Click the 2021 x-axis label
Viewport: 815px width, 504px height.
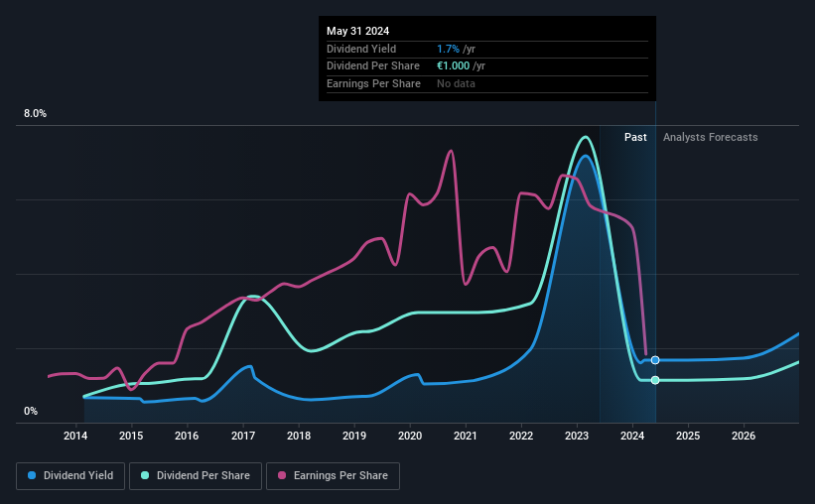466,436
